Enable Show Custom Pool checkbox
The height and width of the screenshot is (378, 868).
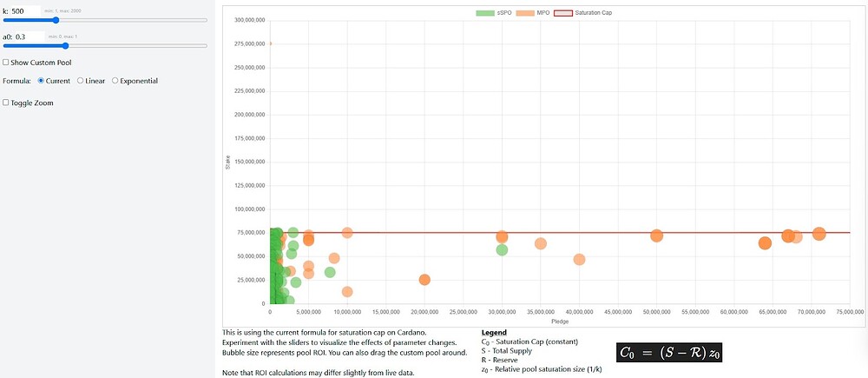point(5,63)
